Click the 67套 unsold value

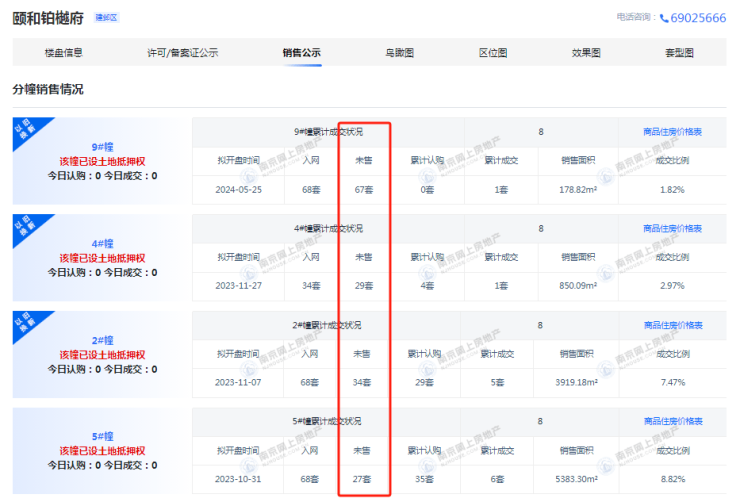pyautogui.click(x=364, y=190)
